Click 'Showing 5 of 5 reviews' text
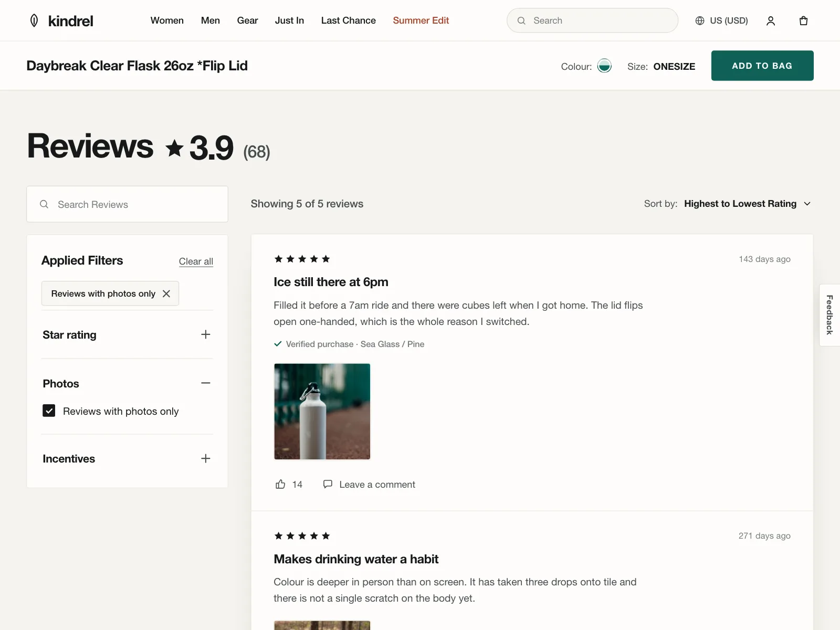 (x=307, y=204)
